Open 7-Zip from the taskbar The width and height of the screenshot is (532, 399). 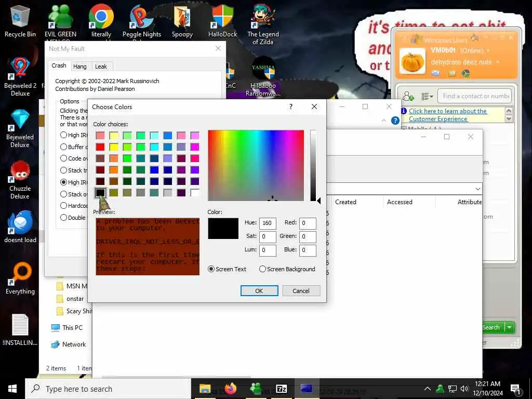(x=281, y=389)
